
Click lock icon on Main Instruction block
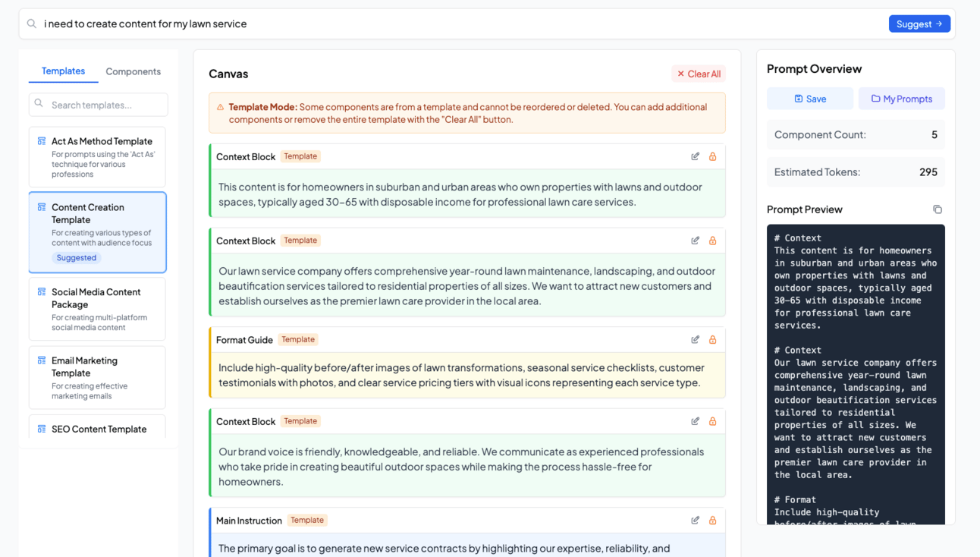(712, 520)
